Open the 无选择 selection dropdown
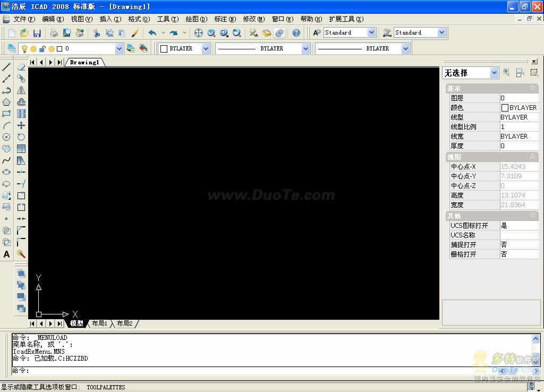This screenshot has width=544, height=392. pos(494,73)
